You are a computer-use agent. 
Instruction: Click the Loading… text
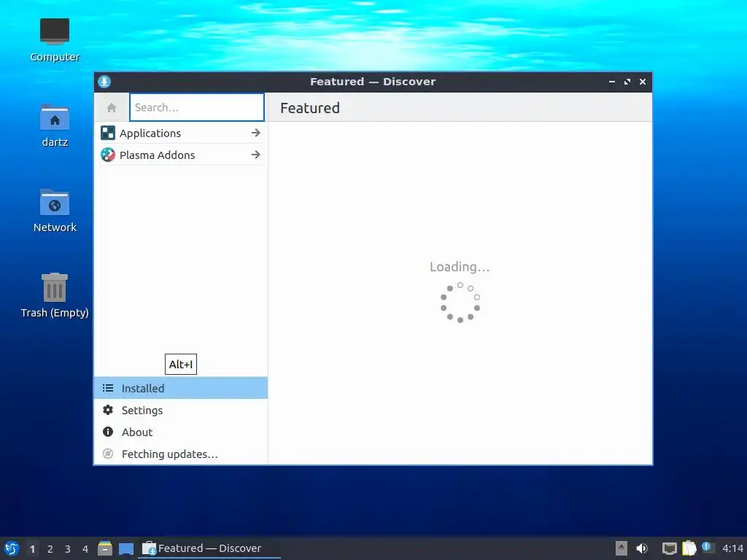click(460, 267)
